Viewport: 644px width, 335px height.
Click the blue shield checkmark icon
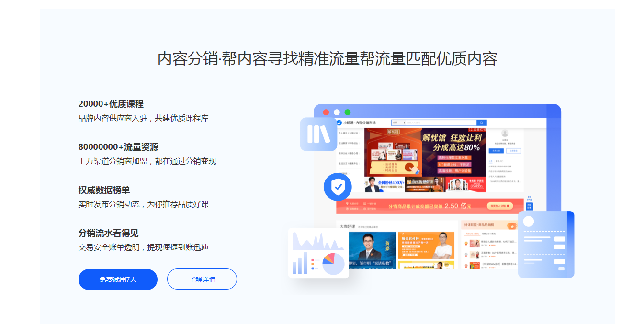coord(338,187)
